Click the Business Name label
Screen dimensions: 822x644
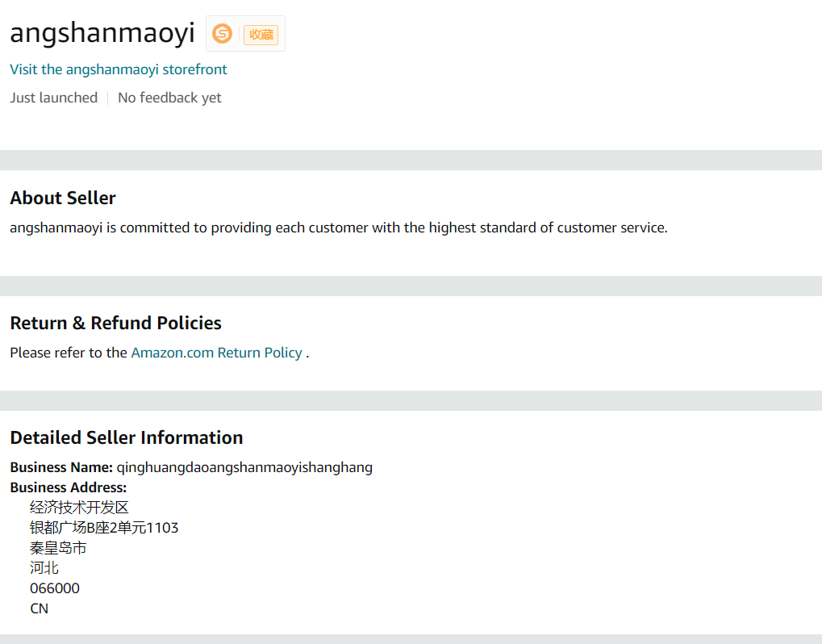click(x=61, y=467)
